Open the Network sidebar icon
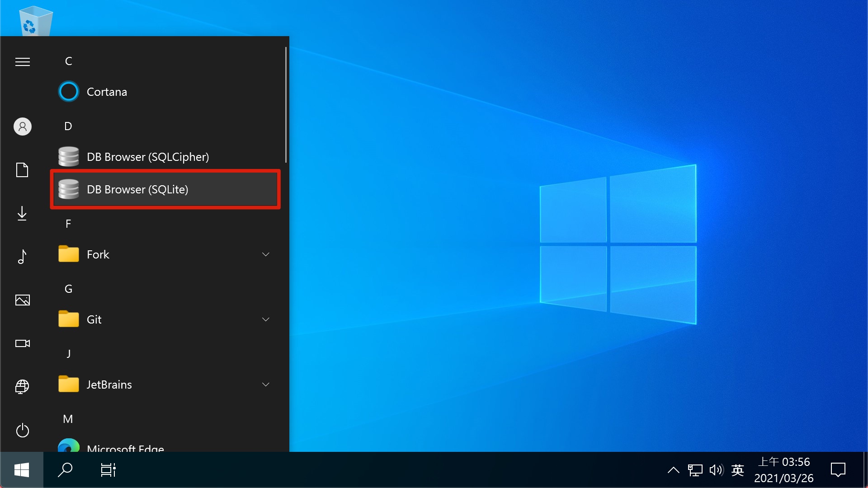Viewport: 868px width, 488px height. pos(22,387)
